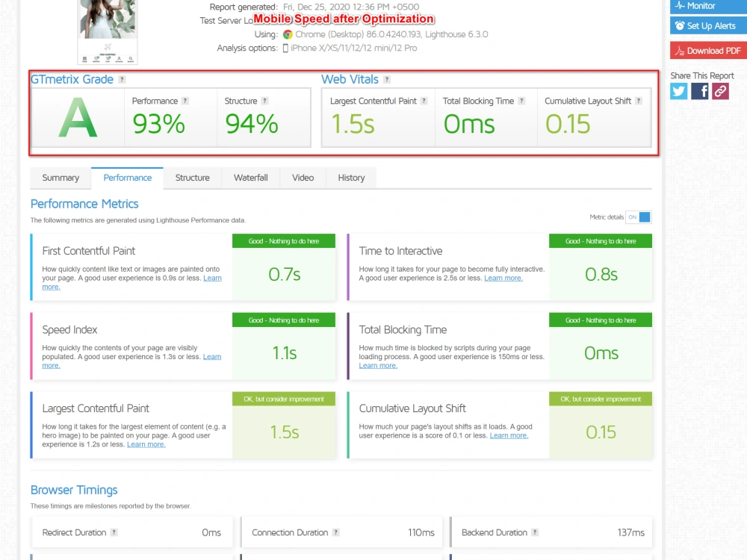Click the Chrome browser icon
747x560 pixels.
[288, 34]
